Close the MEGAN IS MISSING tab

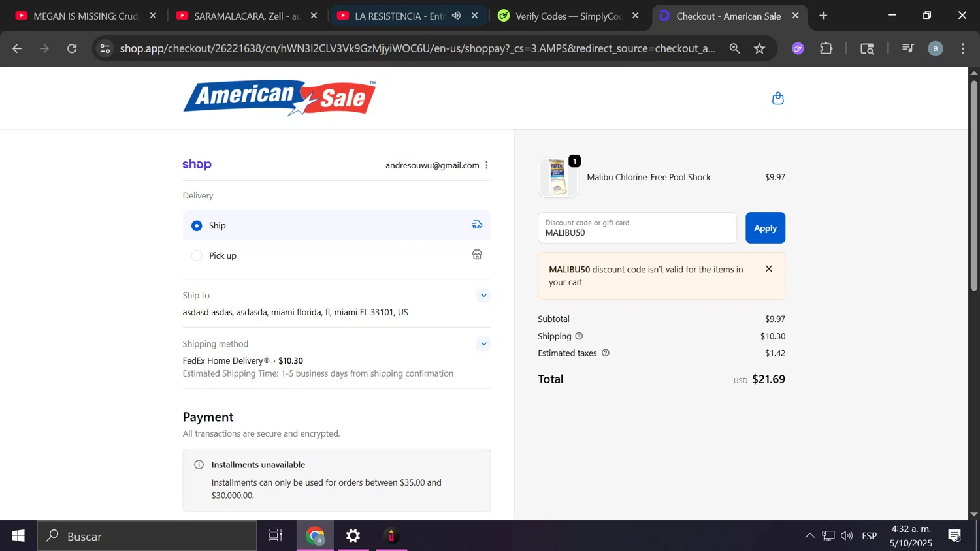pyautogui.click(x=153, y=16)
